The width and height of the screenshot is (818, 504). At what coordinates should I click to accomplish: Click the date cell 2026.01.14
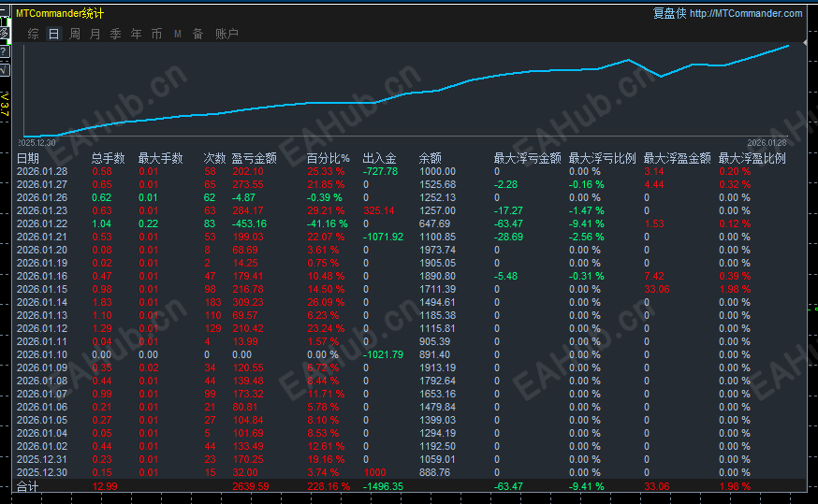pyautogui.click(x=42, y=302)
